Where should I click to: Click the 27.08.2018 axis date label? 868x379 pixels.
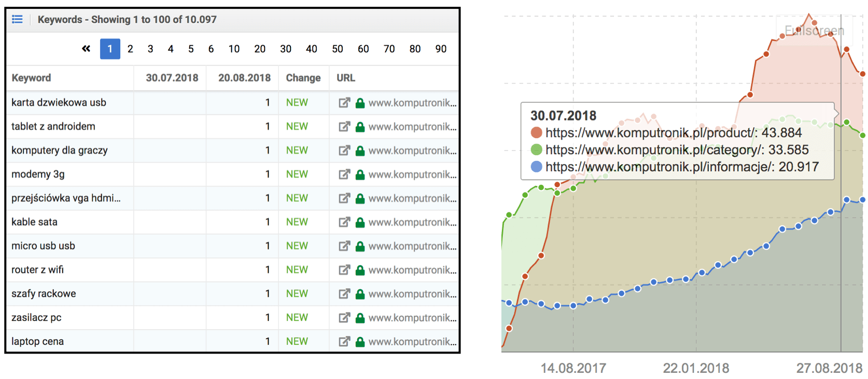point(829,368)
